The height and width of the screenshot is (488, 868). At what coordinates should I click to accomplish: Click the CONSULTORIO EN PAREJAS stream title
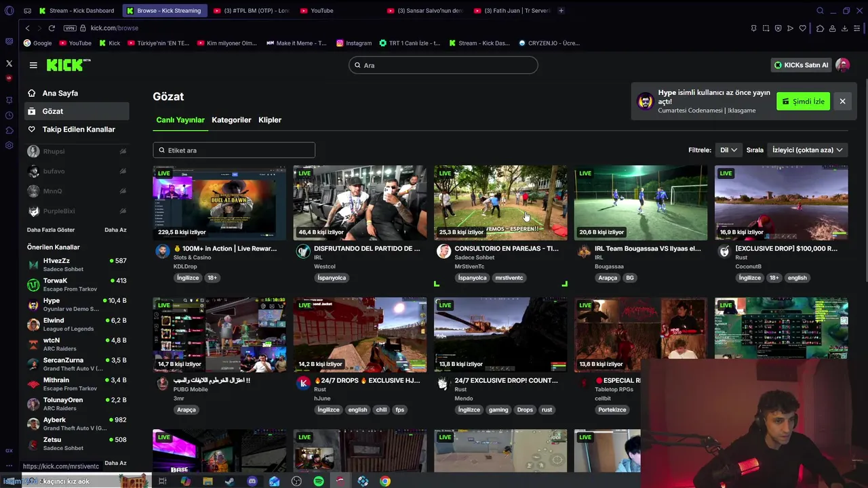coord(507,249)
